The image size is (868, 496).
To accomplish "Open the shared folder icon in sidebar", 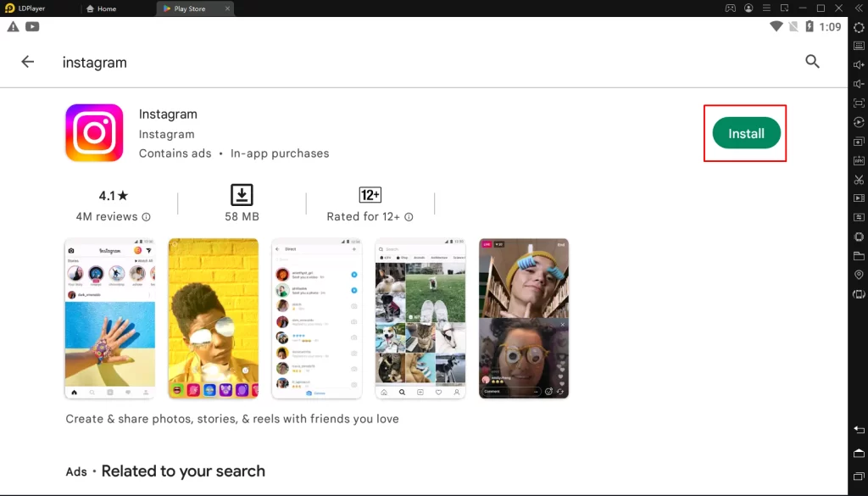I will 859,256.
